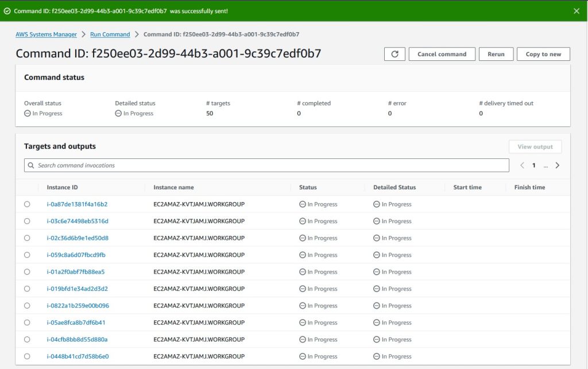Click the # targets value 50
This screenshot has height=369, width=588.
pos(210,113)
